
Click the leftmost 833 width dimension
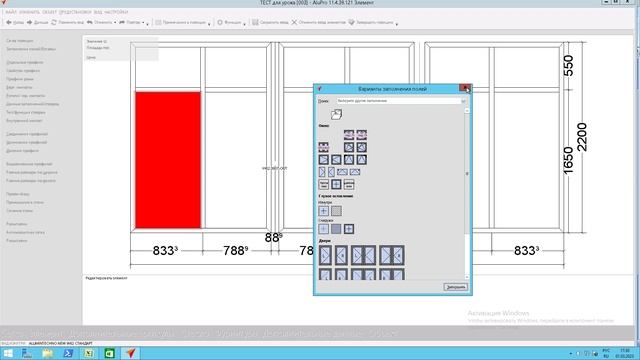[165, 250]
